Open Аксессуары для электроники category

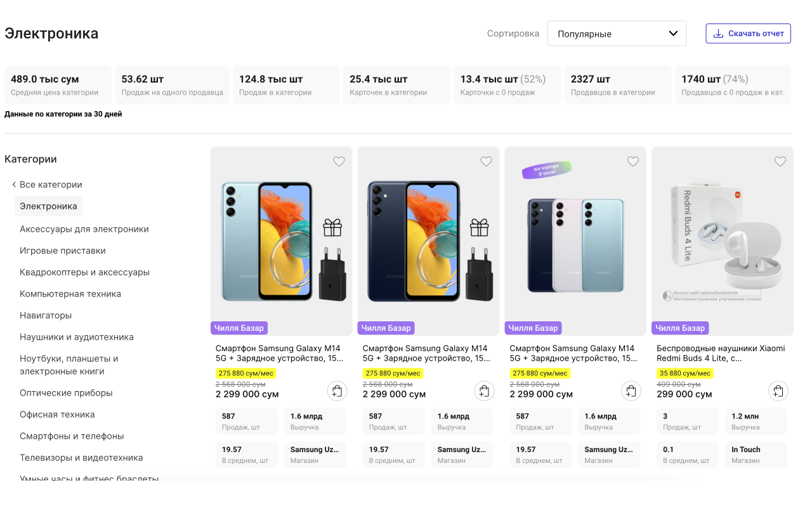coord(84,229)
